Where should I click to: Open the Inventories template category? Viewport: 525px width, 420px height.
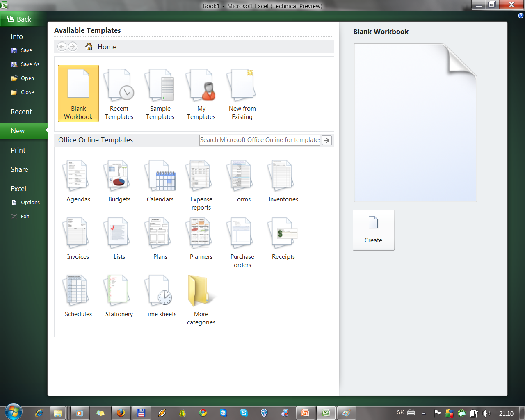pos(283,181)
